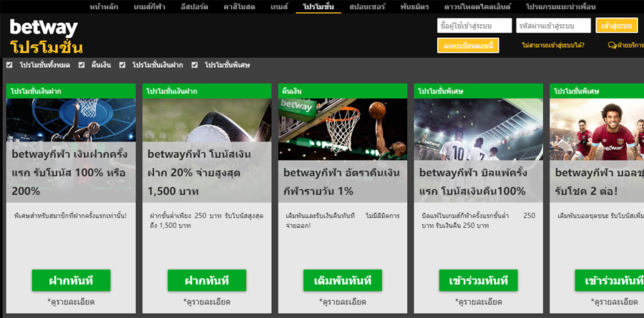Click the 'จ่ายออก!' cashback description text
The width and height of the screenshot is (644, 318).
click(298, 226)
